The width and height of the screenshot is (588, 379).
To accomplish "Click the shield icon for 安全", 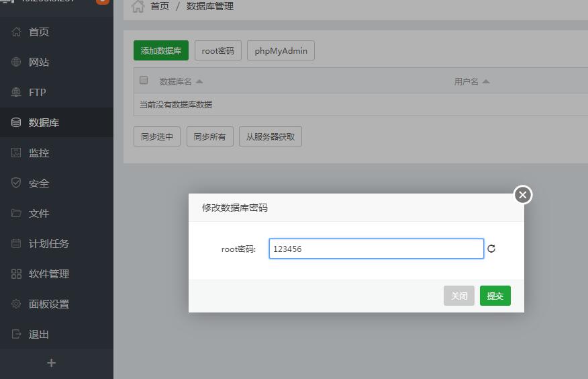I will click(x=16, y=183).
